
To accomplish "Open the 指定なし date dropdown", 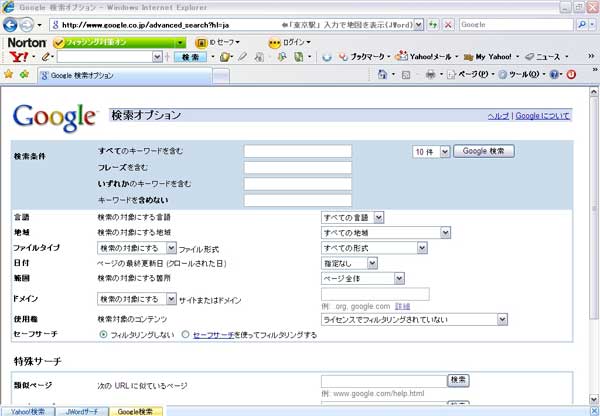I will pyautogui.click(x=349, y=263).
